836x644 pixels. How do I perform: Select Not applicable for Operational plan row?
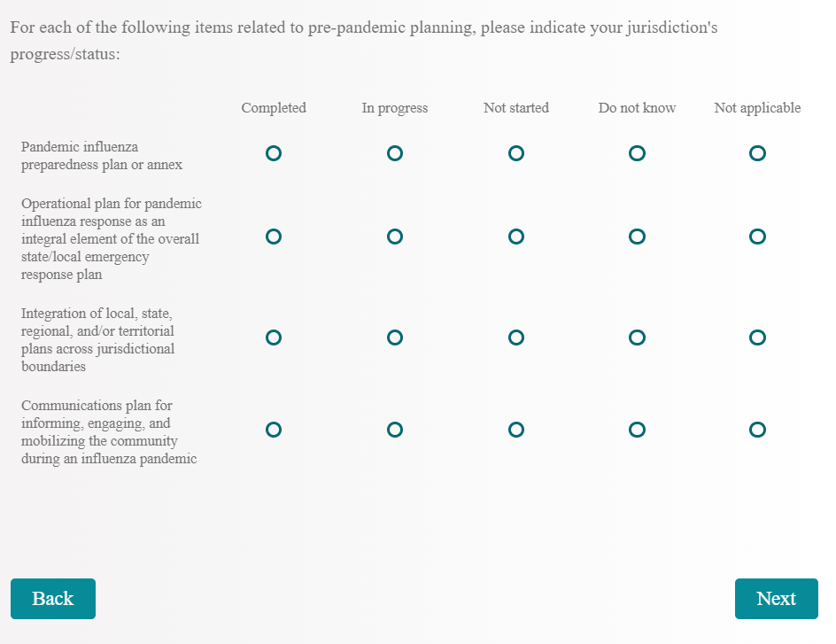(x=757, y=237)
